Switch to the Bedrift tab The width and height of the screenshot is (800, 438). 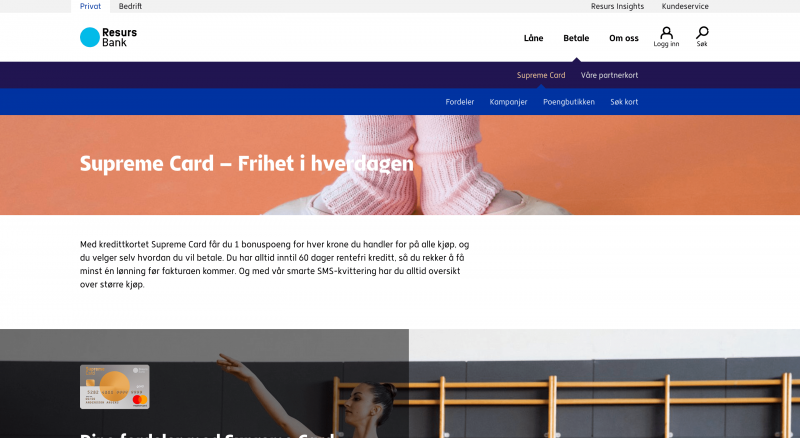130,6
